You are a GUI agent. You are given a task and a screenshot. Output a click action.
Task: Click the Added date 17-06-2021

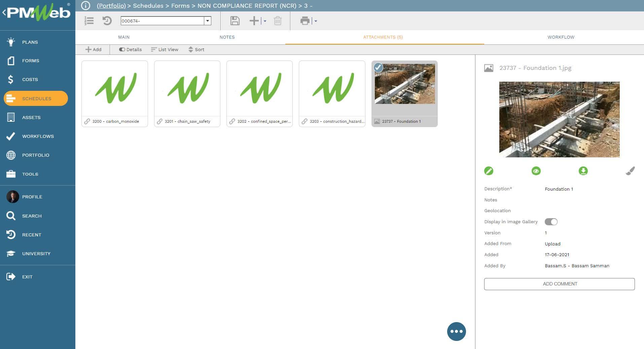[557, 255]
